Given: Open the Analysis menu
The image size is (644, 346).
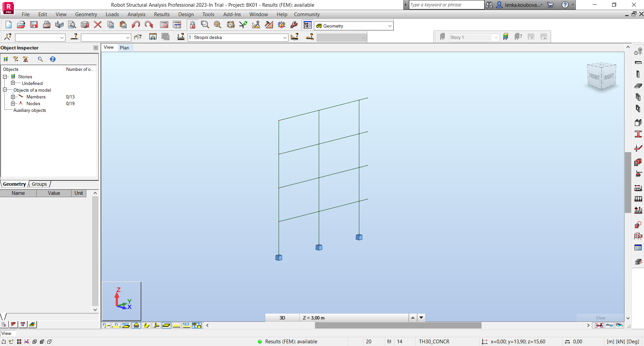Looking at the screenshot, I should point(136,14).
